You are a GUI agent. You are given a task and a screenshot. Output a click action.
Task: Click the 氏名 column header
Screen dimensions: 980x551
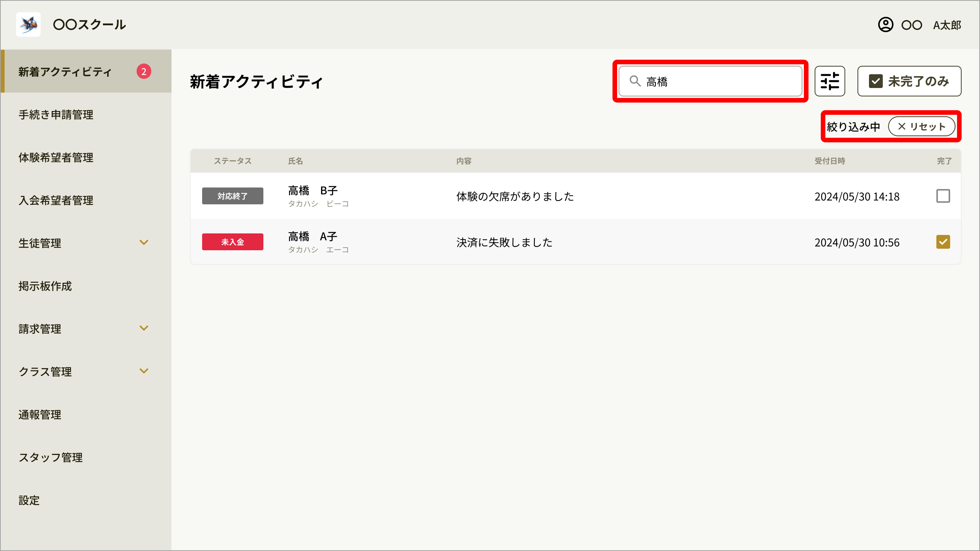coord(295,161)
